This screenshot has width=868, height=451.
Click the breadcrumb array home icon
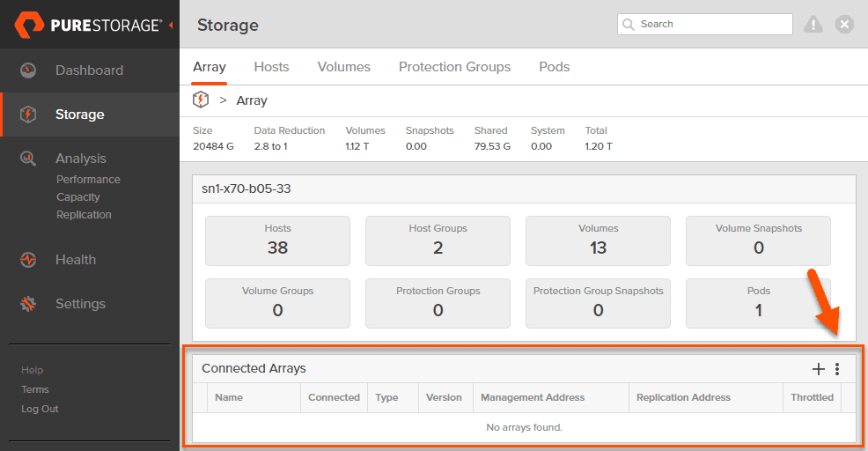click(x=201, y=100)
